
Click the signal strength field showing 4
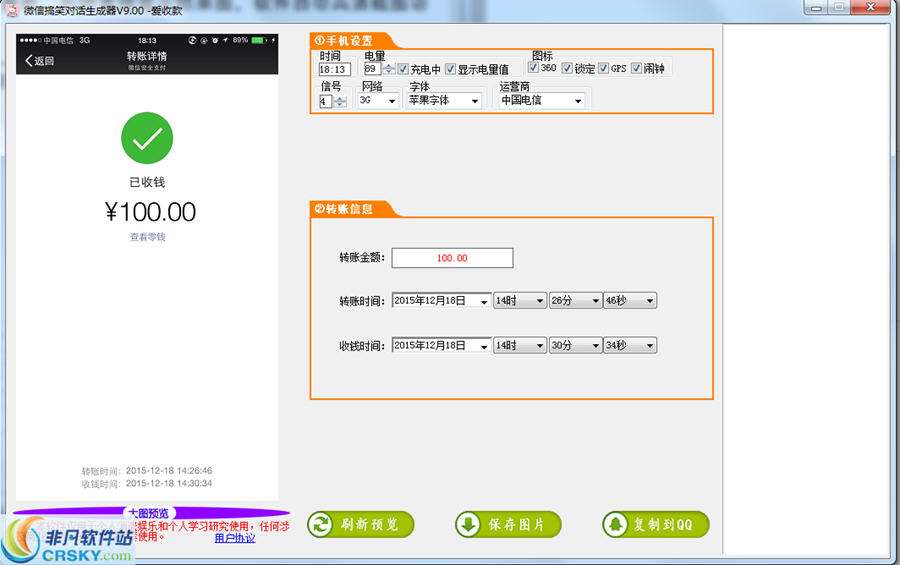[x=325, y=102]
